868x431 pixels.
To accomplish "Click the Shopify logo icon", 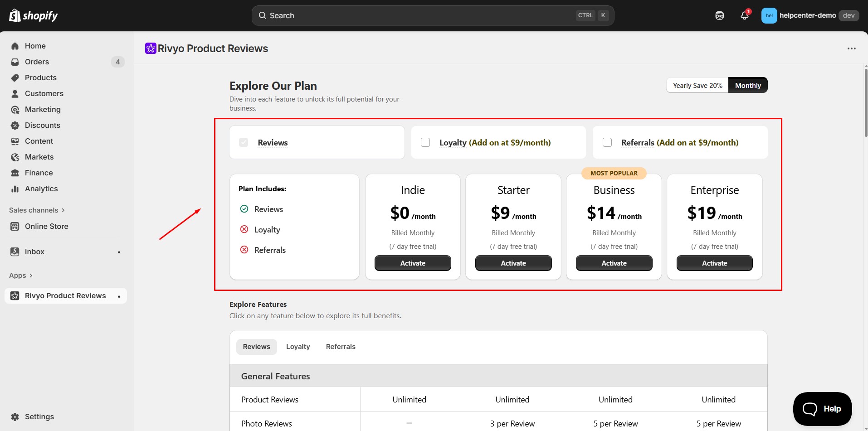I will point(15,15).
